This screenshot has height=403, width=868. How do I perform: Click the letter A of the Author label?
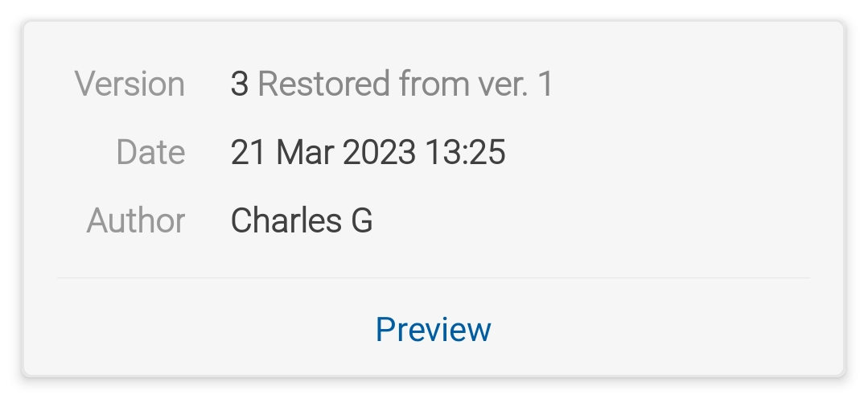pyautogui.click(x=97, y=220)
